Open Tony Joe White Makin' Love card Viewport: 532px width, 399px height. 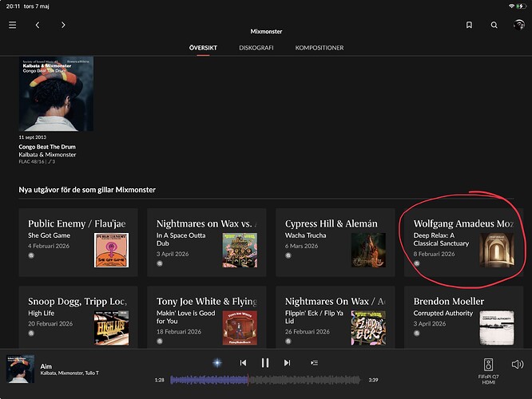(x=207, y=318)
